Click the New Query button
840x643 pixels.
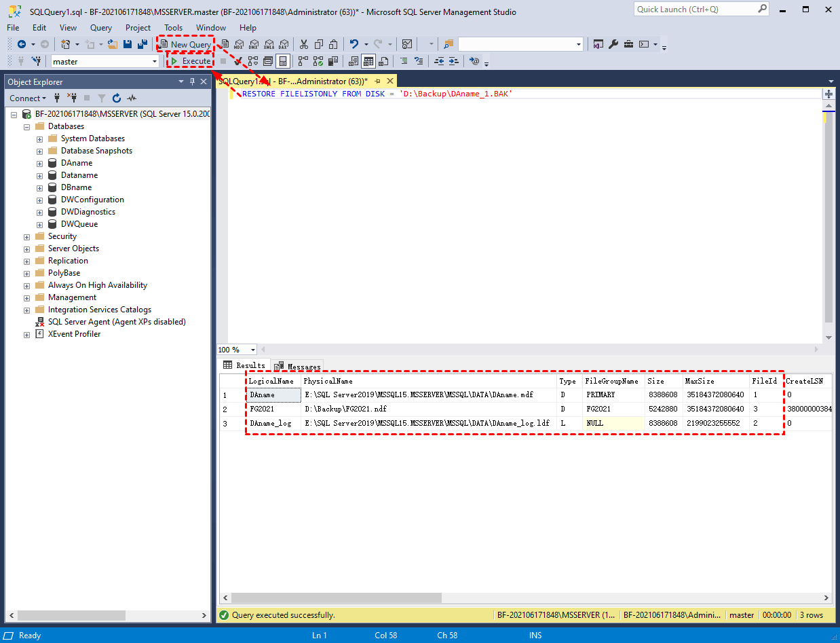pyautogui.click(x=185, y=44)
